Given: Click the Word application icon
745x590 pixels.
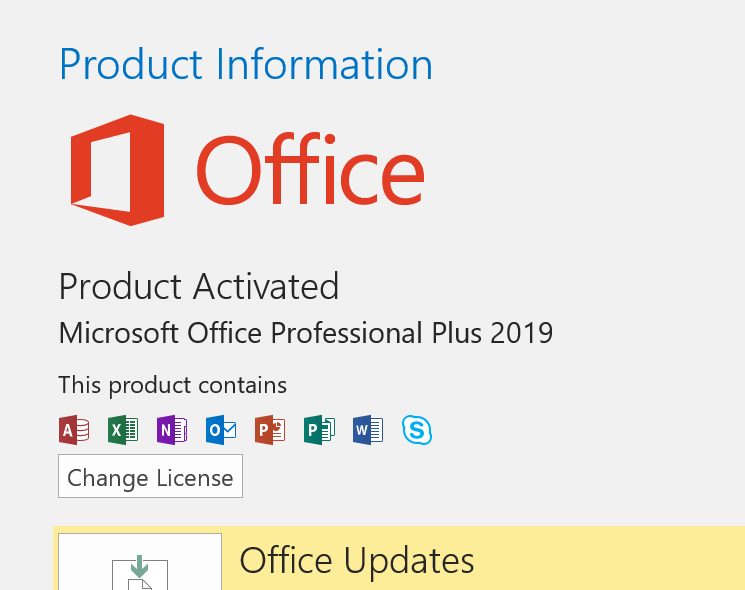Looking at the screenshot, I should point(368,430).
